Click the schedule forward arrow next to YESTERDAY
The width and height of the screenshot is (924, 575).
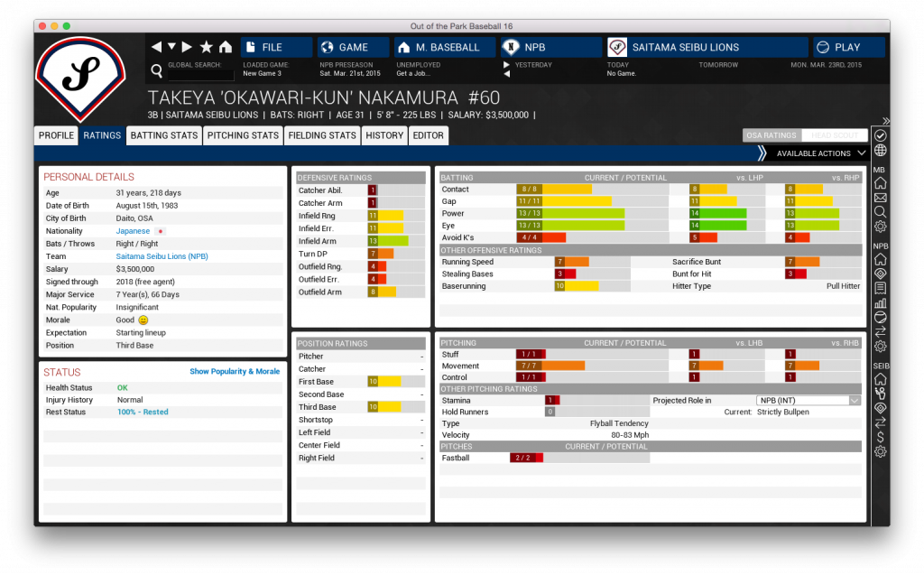(x=506, y=65)
